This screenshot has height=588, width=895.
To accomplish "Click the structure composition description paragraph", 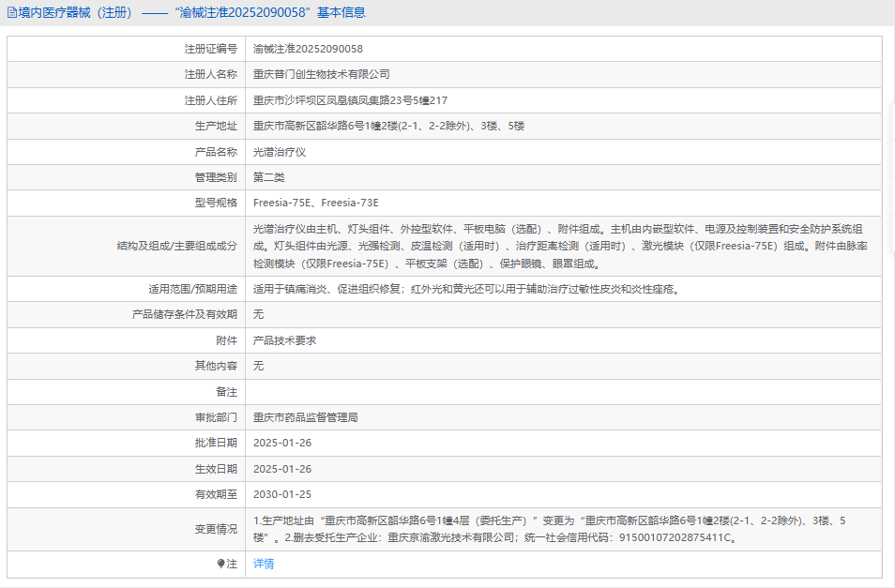I will 560,247.
